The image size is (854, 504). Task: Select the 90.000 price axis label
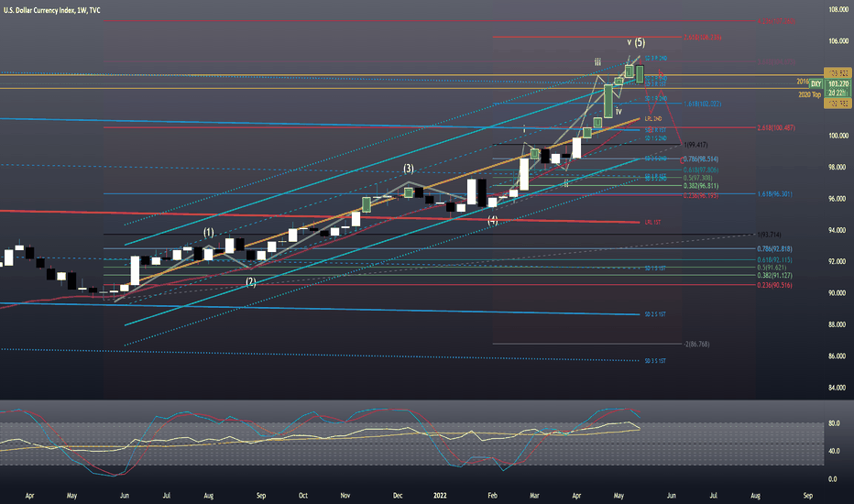click(x=838, y=293)
